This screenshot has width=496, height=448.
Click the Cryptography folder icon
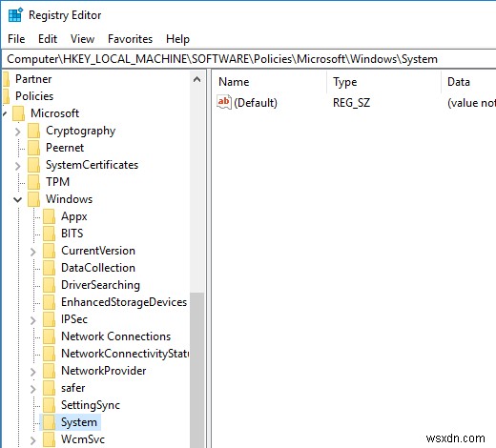coord(33,131)
